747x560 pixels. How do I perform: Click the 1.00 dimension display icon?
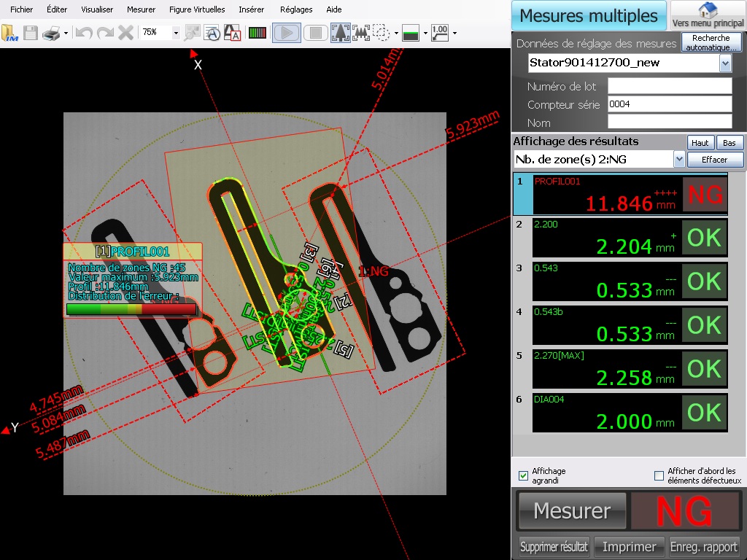coord(439,33)
